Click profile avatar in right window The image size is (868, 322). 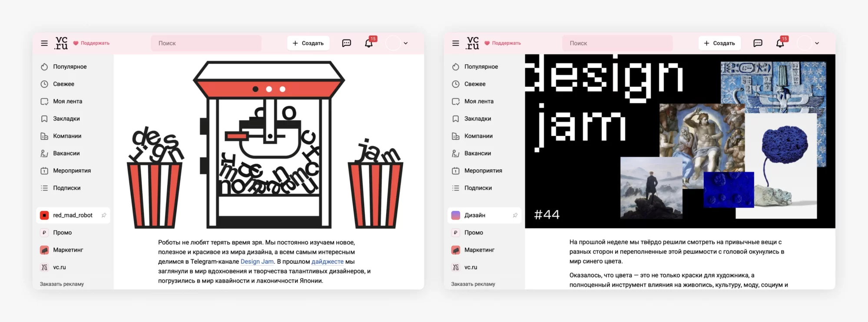pos(805,43)
